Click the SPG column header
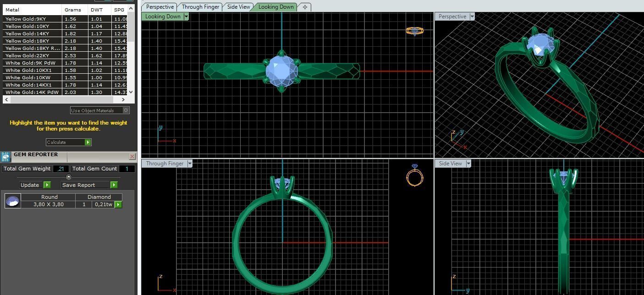This screenshot has height=295, width=644. [x=119, y=10]
